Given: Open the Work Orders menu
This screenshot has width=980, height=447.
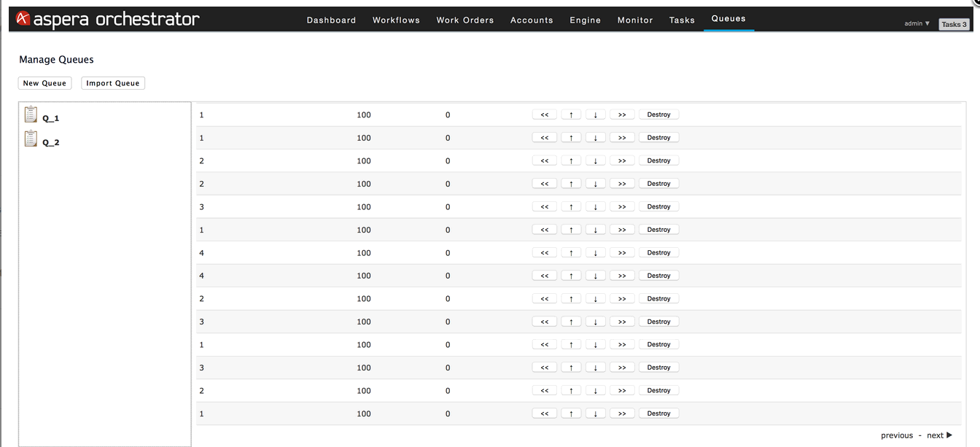Looking at the screenshot, I should point(465,20).
